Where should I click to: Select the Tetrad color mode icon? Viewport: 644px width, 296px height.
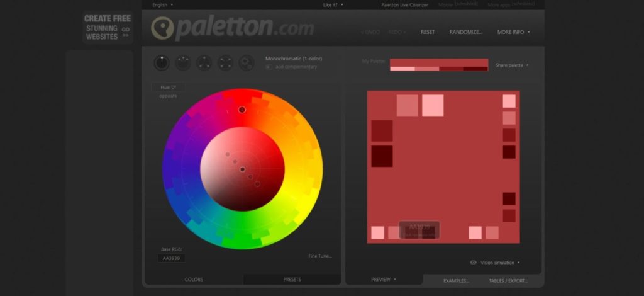(x=226, y=63)
